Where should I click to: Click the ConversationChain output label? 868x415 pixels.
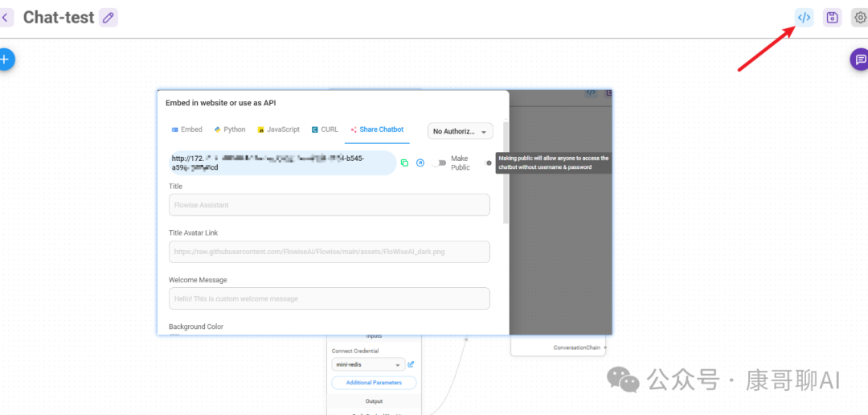coord(577,347)
